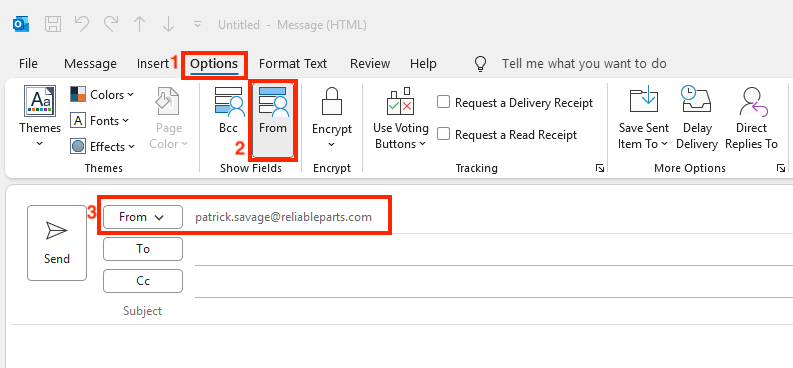Image resolution: width=793 pixels, height=368 pixels.
Task: Redo the action with the redo arrow
Action: tap(111, 24)
